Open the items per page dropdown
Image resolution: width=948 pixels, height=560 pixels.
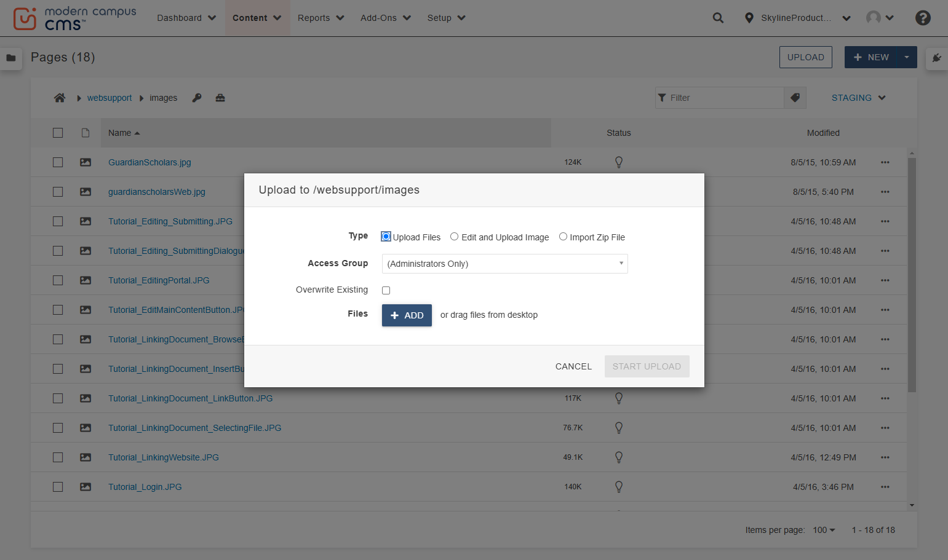pos(824,530)
